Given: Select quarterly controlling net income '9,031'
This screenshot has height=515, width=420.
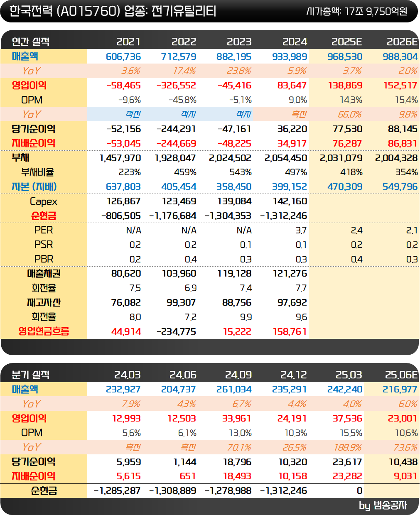Looking at the screenshot, I should coord(405,476).
